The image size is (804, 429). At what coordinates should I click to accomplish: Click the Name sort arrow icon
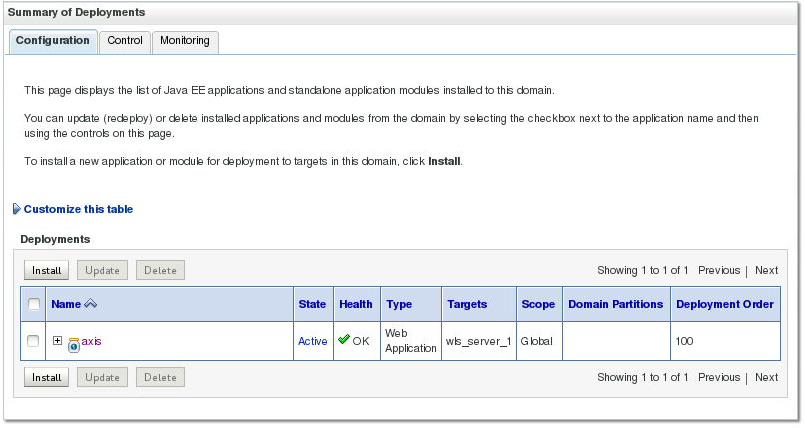pyautogui.click(x=90, y=303)
